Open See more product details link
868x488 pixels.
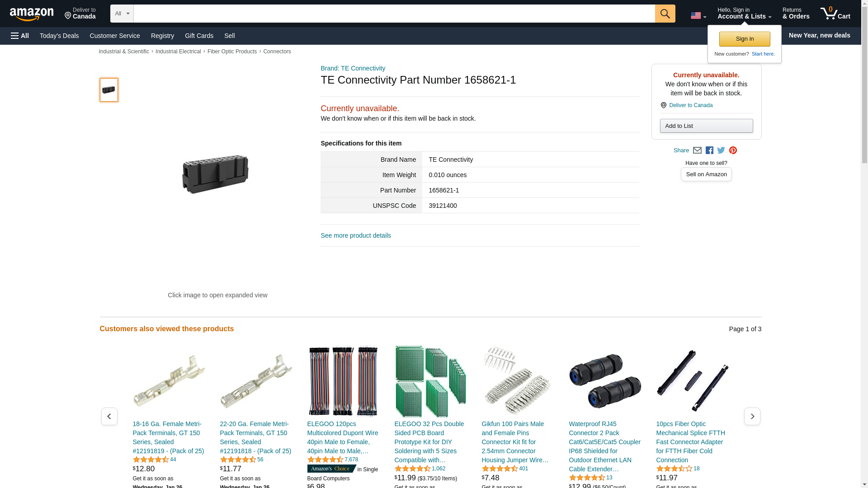(x=355, y=235)
